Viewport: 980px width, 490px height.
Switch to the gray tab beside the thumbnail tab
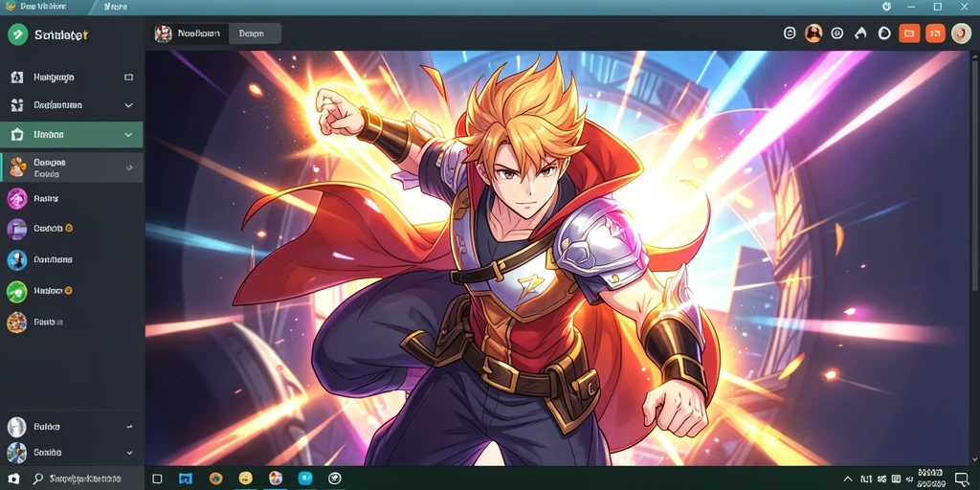(255, 33)
